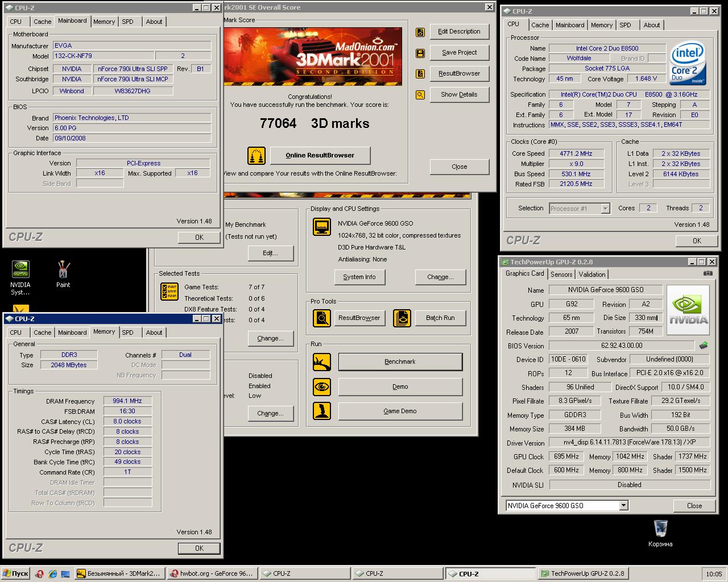
Task: Click the Online ResultBrowser icon
Action: point(257,155)
